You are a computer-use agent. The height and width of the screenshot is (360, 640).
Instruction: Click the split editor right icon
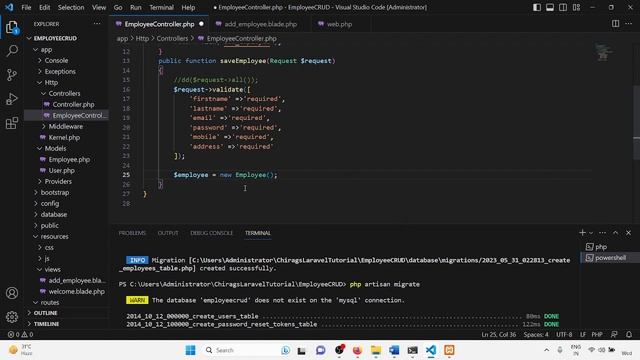coord(615,24)
